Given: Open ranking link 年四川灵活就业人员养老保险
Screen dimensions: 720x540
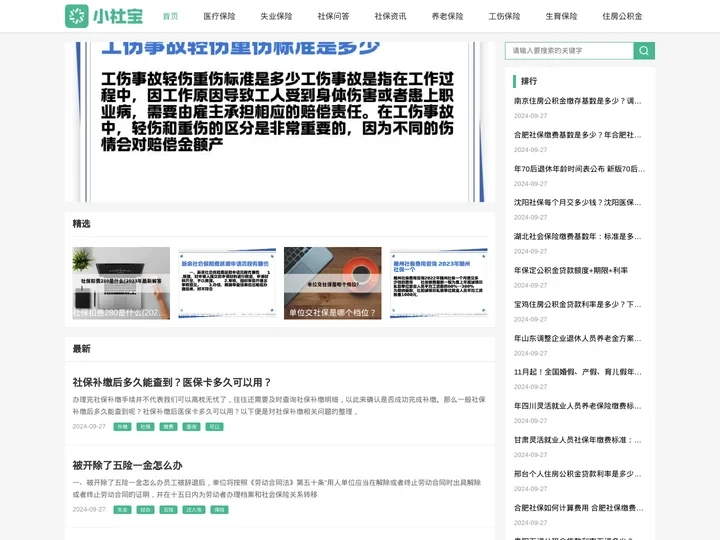Looking at the screenshot, I should click(x=578, y=405).
